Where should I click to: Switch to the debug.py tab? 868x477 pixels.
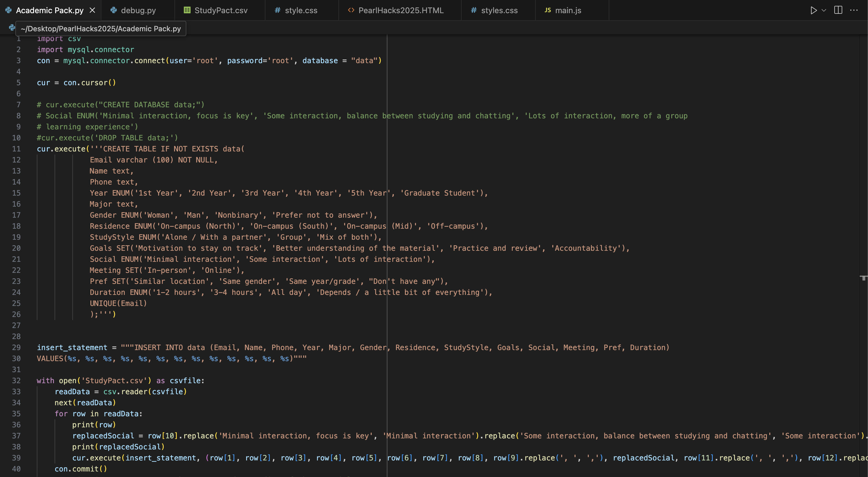138,10
